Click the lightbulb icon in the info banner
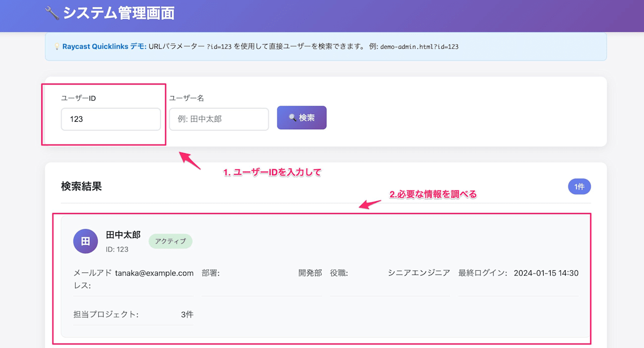The width and height of the screenshot is (644, 348). click(x=57, y=47)
